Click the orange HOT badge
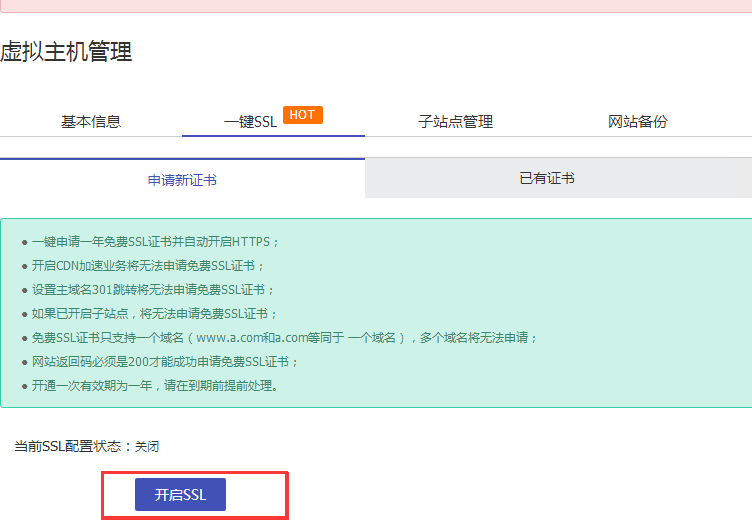752x526 pixels. point(302,115)
